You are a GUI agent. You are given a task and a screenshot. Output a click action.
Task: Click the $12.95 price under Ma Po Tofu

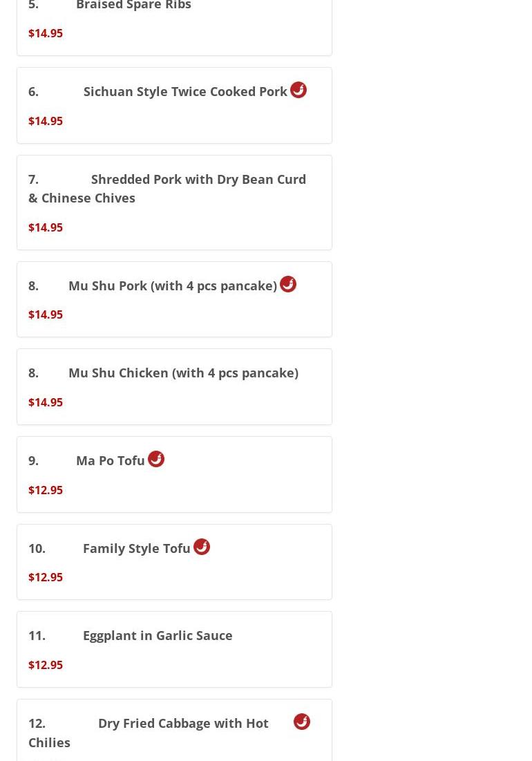click(46, 489)
